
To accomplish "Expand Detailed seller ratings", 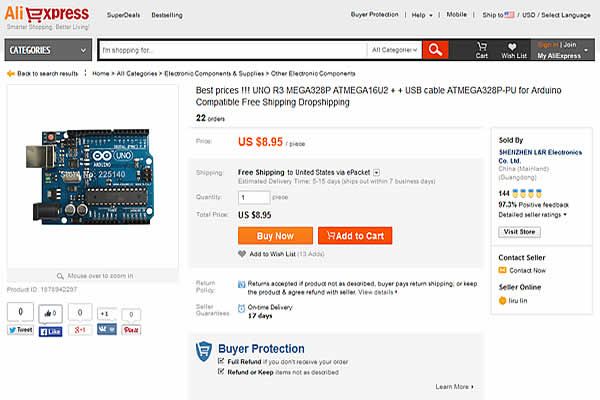I will pos(532,215).
